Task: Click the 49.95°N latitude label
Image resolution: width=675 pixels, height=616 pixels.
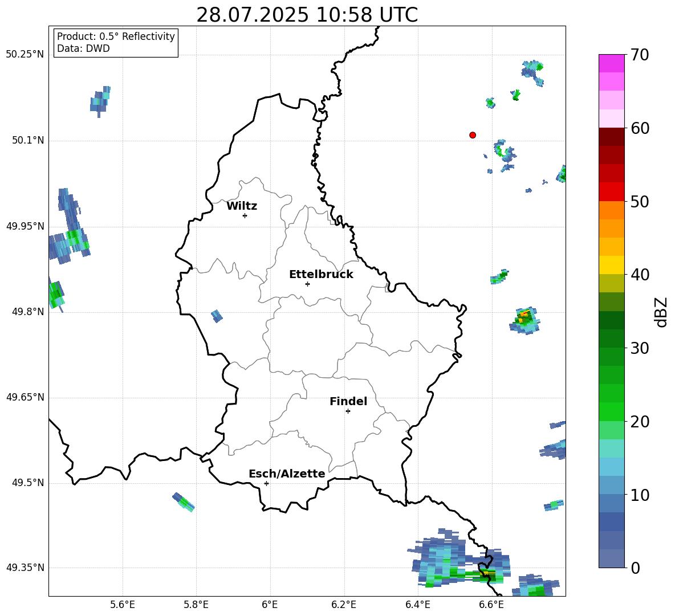Action: (25, 226)
